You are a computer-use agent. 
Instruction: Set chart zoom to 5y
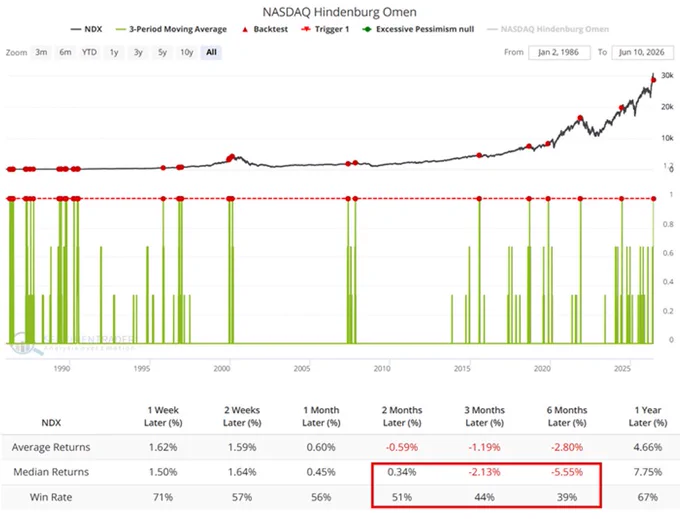pyautogui.click(x=163, y=52)
